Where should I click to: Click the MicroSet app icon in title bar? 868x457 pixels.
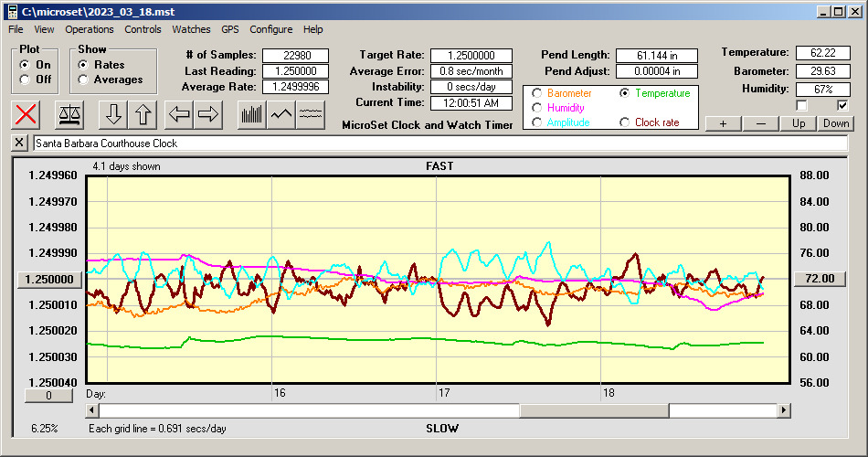[12, 12]
